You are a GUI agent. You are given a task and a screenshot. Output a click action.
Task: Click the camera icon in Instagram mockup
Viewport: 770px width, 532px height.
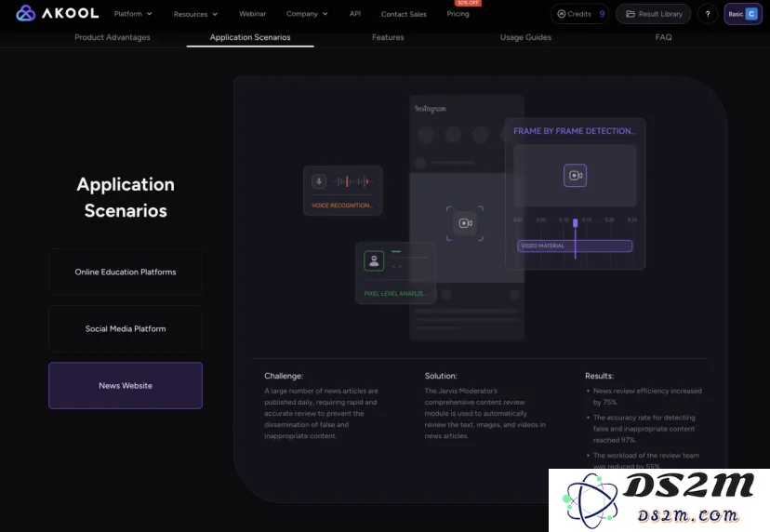point(465,223)
